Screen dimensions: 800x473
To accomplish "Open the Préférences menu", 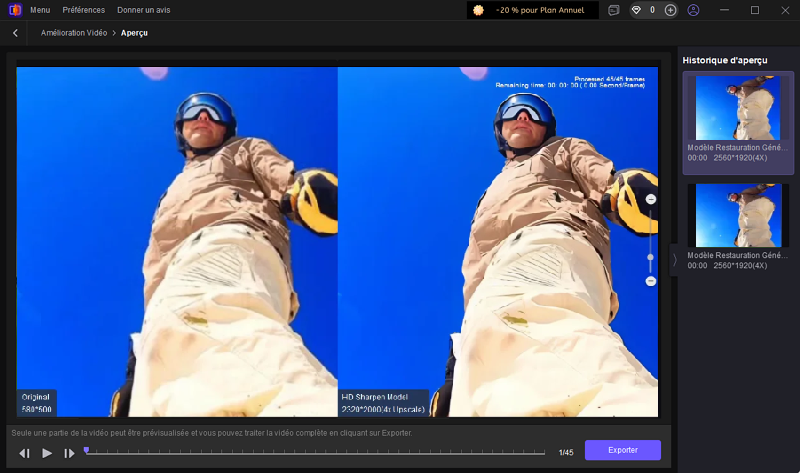I will click(x=83, y=10).
